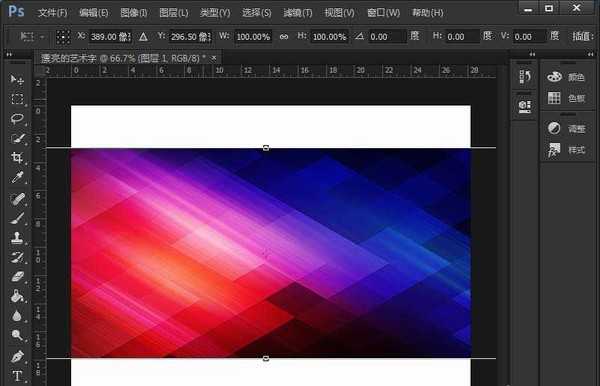Select the Clone Stamp tool
This screenshot has height=386, width=600.
tap(17, 238)
